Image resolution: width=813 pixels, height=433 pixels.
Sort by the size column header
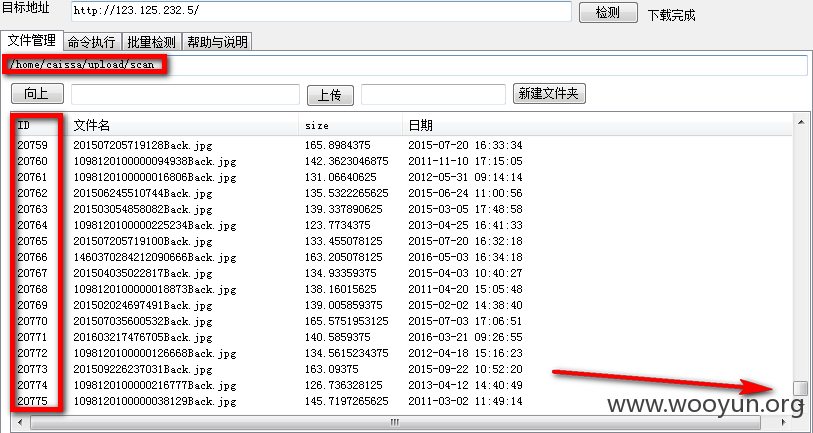coord(351,125)
